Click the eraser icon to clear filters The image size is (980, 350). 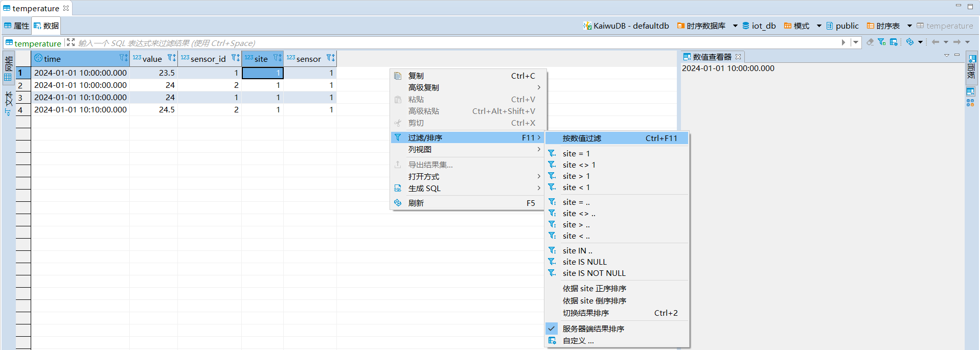click(870, 42)
